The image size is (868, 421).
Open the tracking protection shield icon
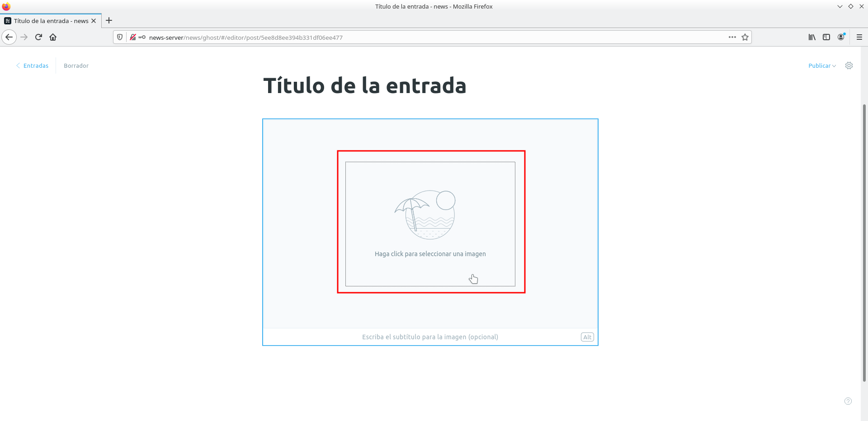coord(120,37)
